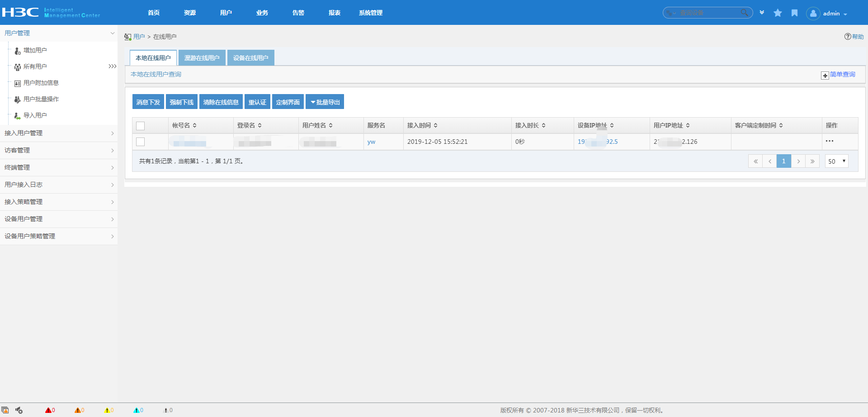
Task: Open the yw service name link
Action: coord(371,142)
